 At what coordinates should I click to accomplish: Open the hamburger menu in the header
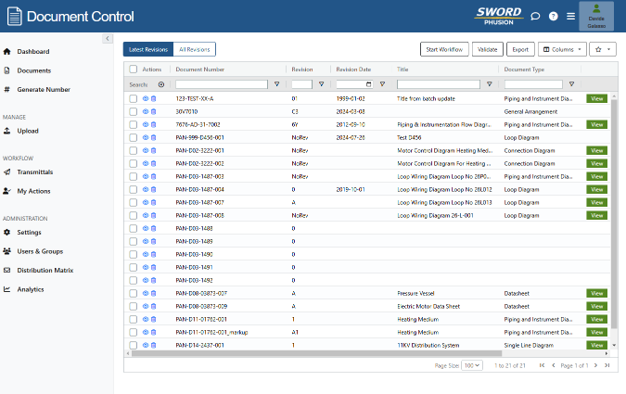tap(571, 16)
